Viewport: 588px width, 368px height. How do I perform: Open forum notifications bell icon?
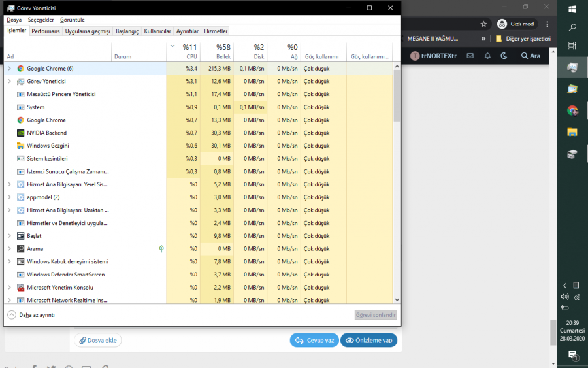tap(487, 56)
